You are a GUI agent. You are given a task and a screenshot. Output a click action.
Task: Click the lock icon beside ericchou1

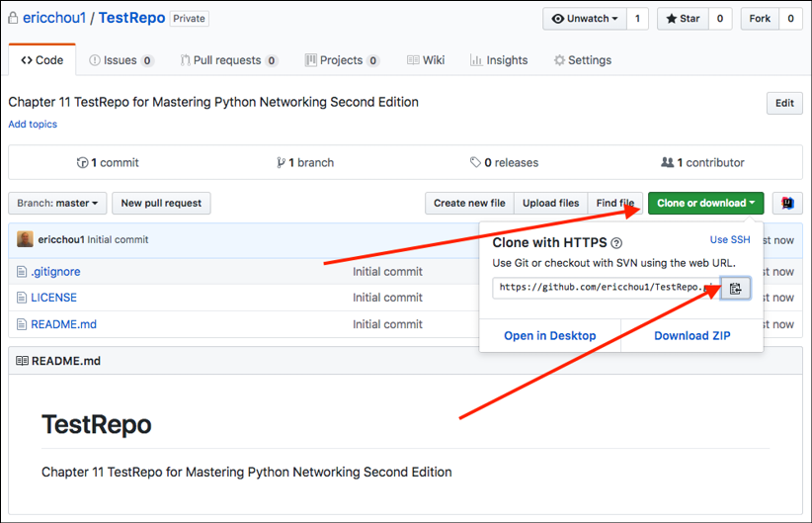13,18
